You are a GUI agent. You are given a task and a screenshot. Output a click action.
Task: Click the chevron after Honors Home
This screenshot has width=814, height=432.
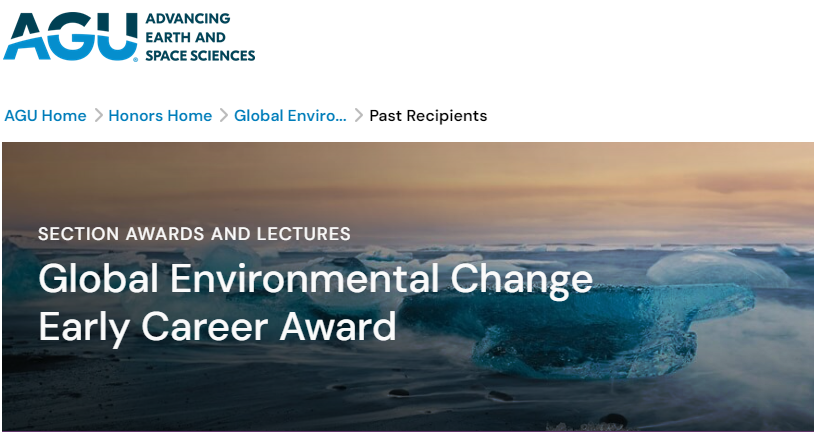[x=224, y=116]
